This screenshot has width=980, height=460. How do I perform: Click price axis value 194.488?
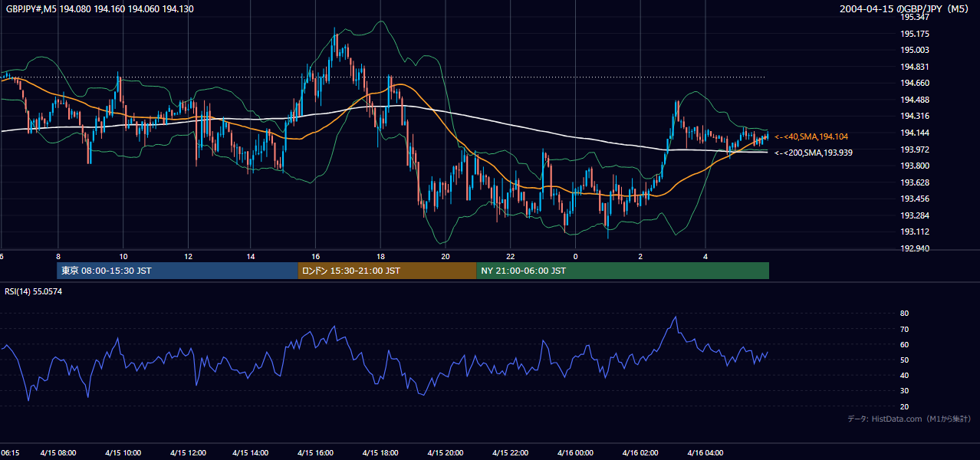[915, 100]
